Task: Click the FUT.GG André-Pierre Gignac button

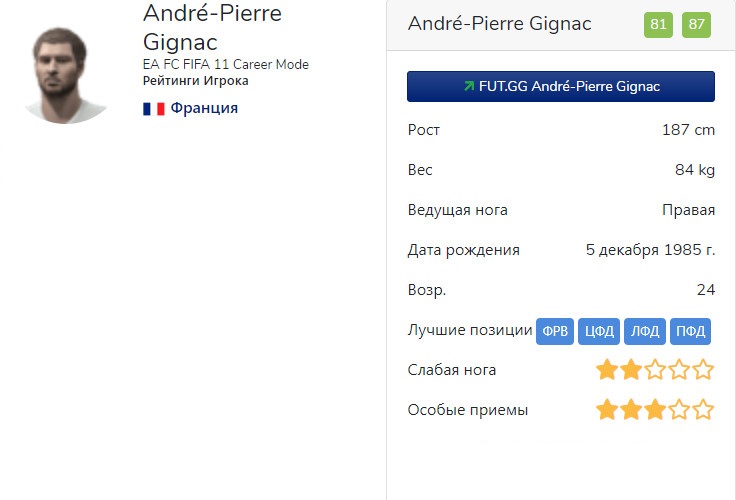Action: (x=560, y=87)
